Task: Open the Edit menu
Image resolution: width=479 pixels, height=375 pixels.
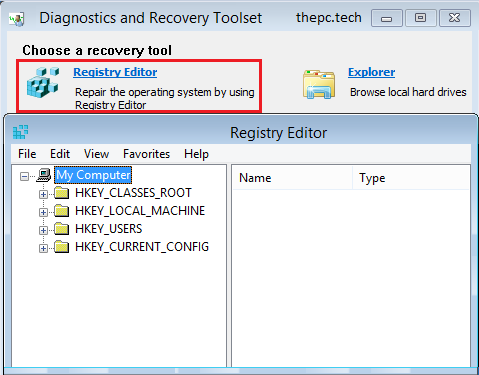Action: (60, 154)
